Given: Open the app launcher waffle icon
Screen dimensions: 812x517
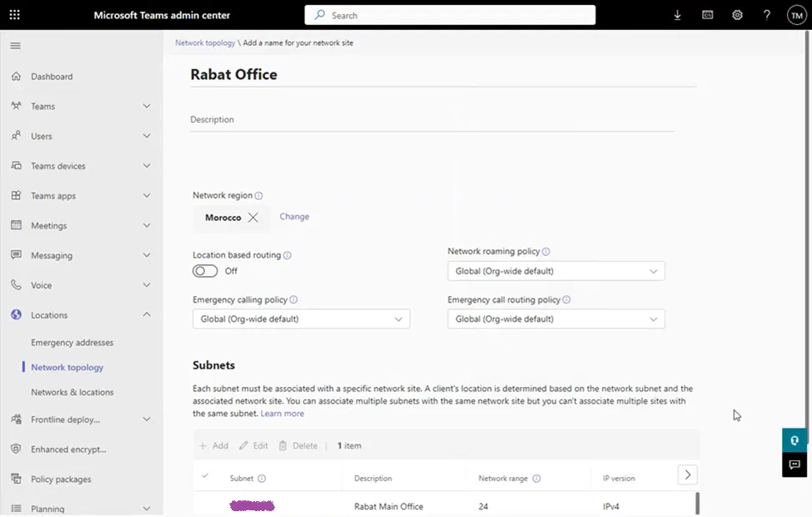Looking at the screenshot, I should 15,15.
